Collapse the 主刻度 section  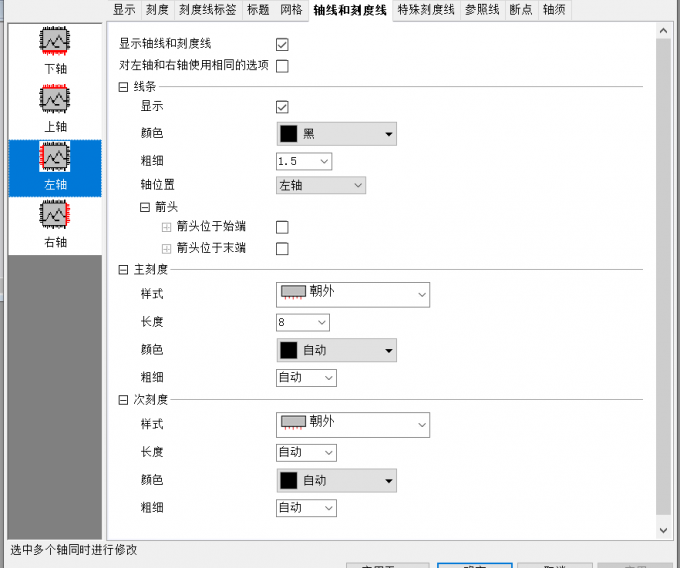click(x=123, y=270)
